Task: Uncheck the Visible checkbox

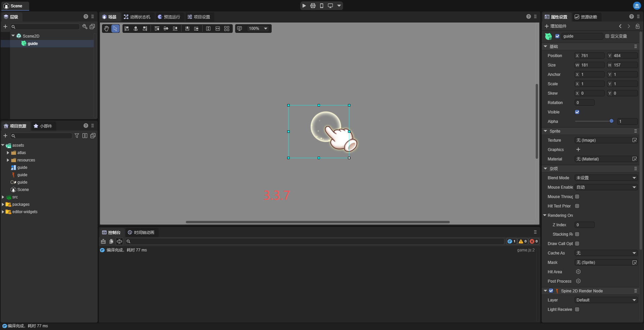Action: (x=577, y=112)
